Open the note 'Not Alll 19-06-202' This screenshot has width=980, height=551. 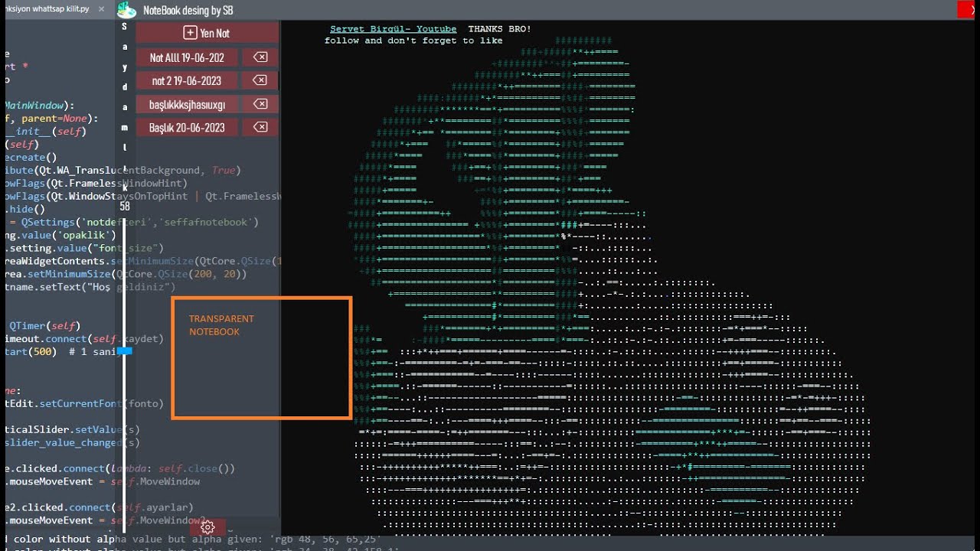[x=187, y=57]
